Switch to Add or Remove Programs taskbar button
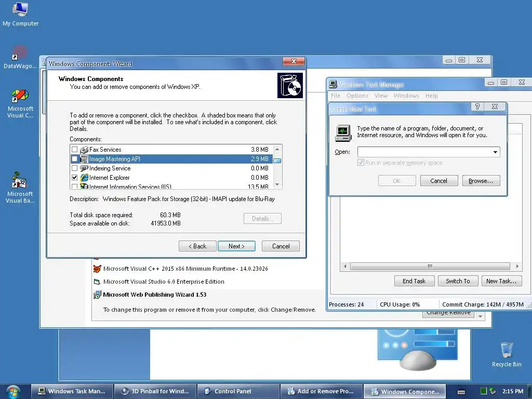Image resolution: width=532 pixels, height=399 pixels. click(321, 391)
